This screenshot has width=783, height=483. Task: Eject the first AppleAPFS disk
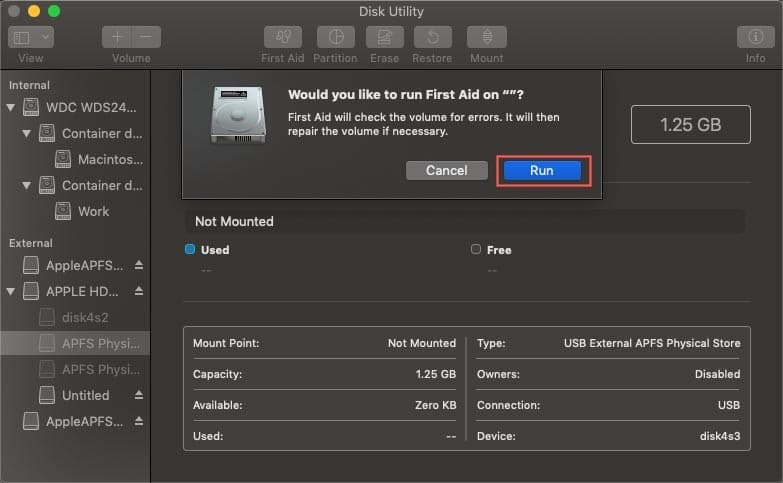(139, 265)
